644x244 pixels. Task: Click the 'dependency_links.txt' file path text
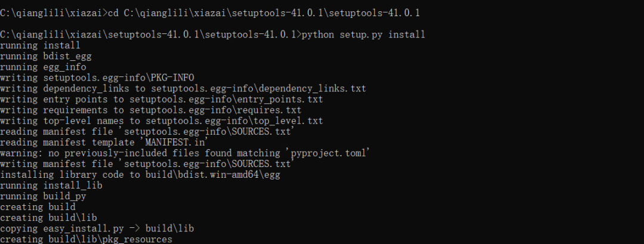[312, 88]
